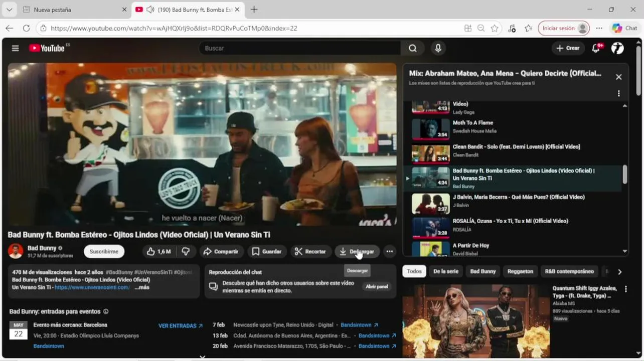Open browser settings three-dots menu
Screen dimensions: 644x361
(x=599, y=28)
